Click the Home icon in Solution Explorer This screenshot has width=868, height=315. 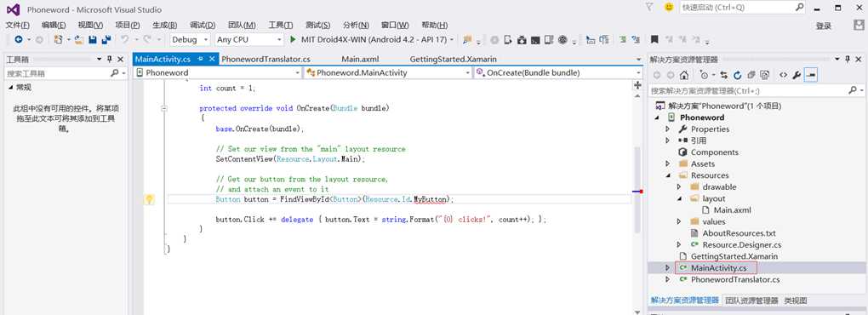point(684,75)
